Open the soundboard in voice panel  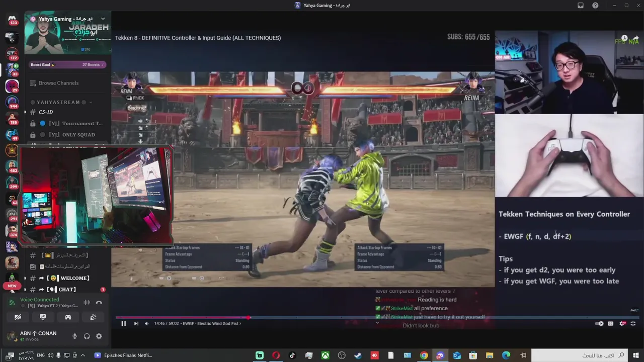click(x=93, y=317)
